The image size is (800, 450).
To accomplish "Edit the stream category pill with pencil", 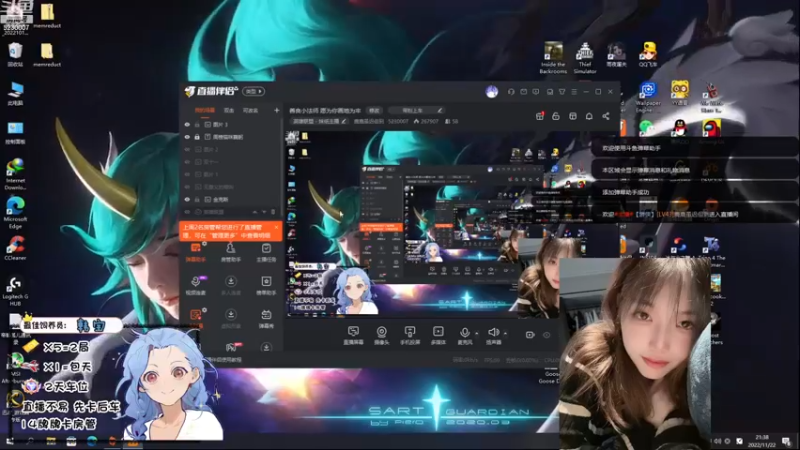I will [x=320, y=121].
